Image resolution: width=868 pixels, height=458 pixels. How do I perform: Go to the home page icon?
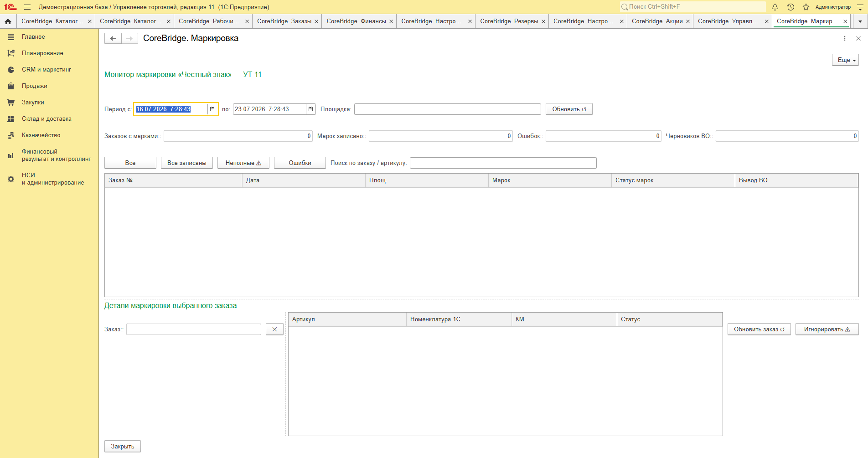(x=8, y=21)
